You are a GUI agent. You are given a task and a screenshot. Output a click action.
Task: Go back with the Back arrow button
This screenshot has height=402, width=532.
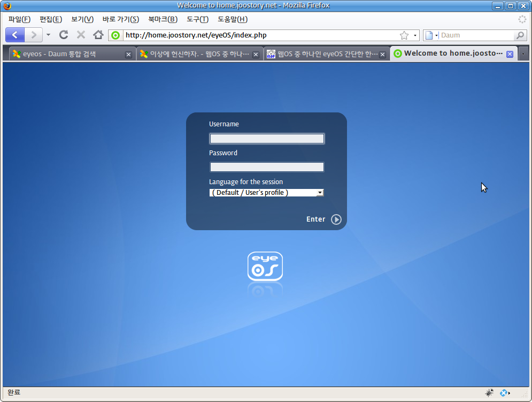coord(15,35)
